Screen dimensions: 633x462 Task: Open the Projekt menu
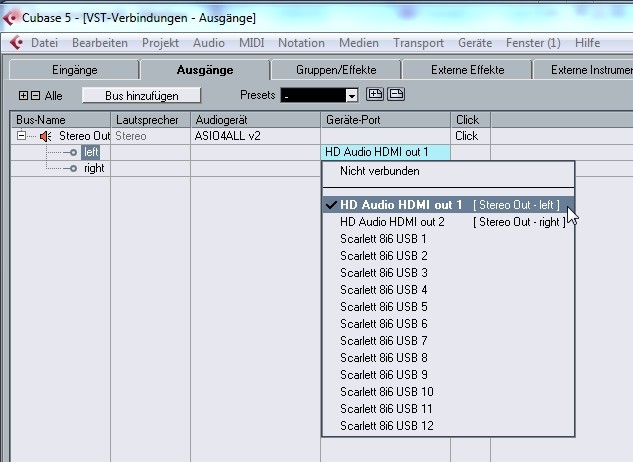(160, 43)
